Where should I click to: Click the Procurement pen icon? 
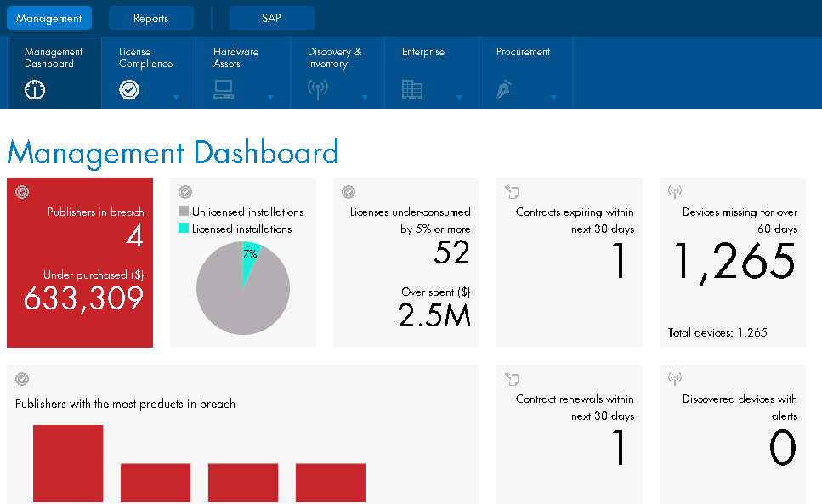(507, 90)
